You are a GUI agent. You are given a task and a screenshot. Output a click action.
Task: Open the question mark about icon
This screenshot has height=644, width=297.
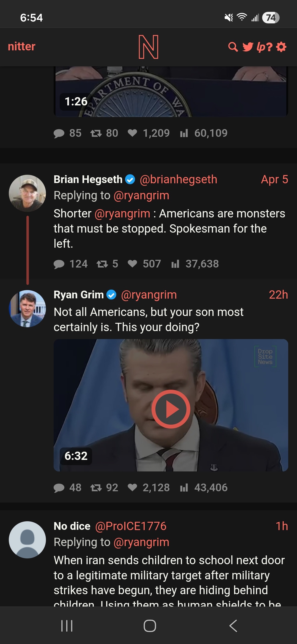tap(269, 47)
